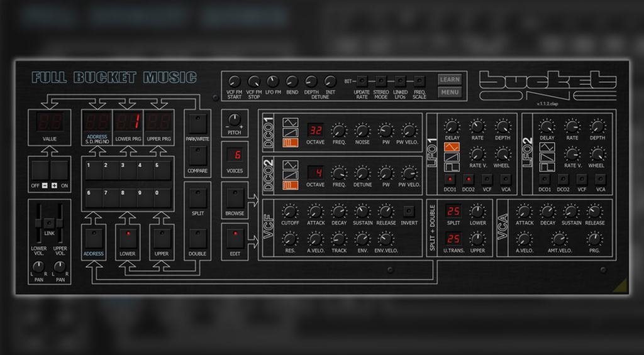Click the LOWER VOL. slider
Screen dimensions: 644x355
[x=38, y=223]
